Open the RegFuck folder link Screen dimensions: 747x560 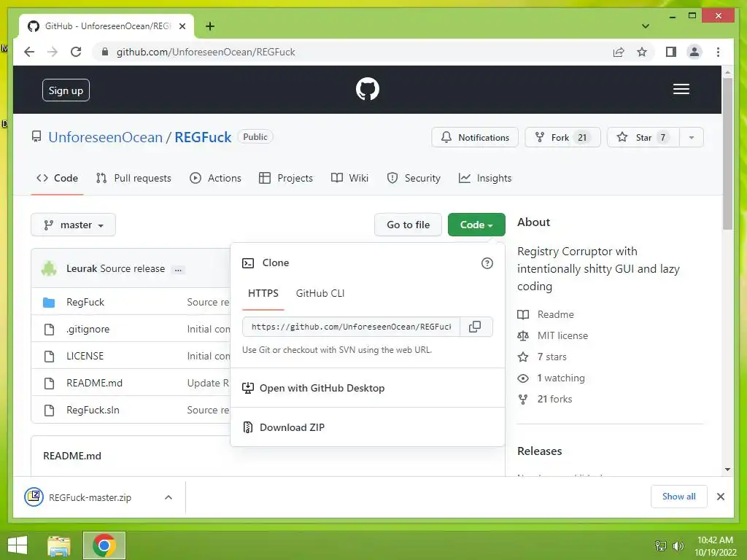(x=85, y=303)
